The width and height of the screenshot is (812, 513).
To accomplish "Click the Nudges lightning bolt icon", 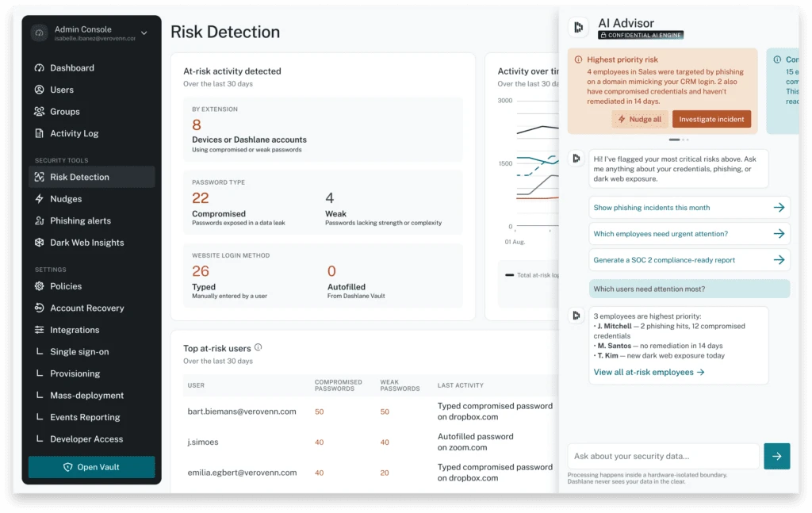I will (x=40, y=199).
